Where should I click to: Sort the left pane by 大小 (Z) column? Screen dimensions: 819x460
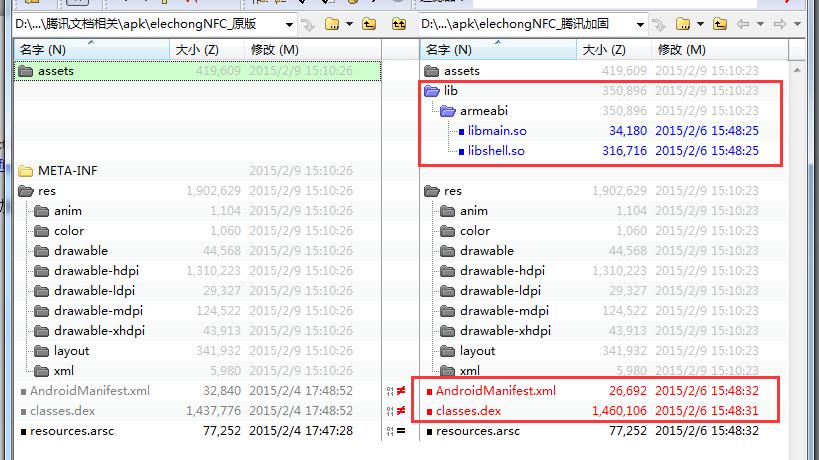(x=207, y=50)
